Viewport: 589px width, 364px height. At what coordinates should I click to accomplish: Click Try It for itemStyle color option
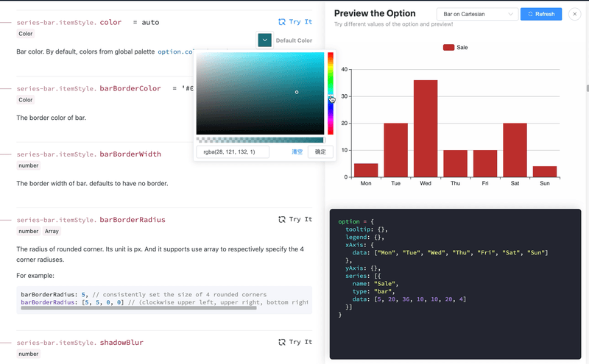coord(295,22)
